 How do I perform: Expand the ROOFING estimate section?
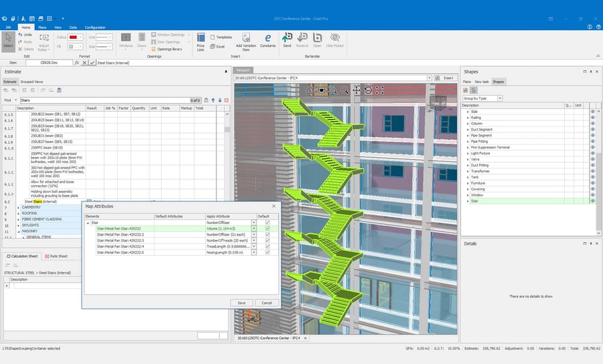click(x=18, y=213)
